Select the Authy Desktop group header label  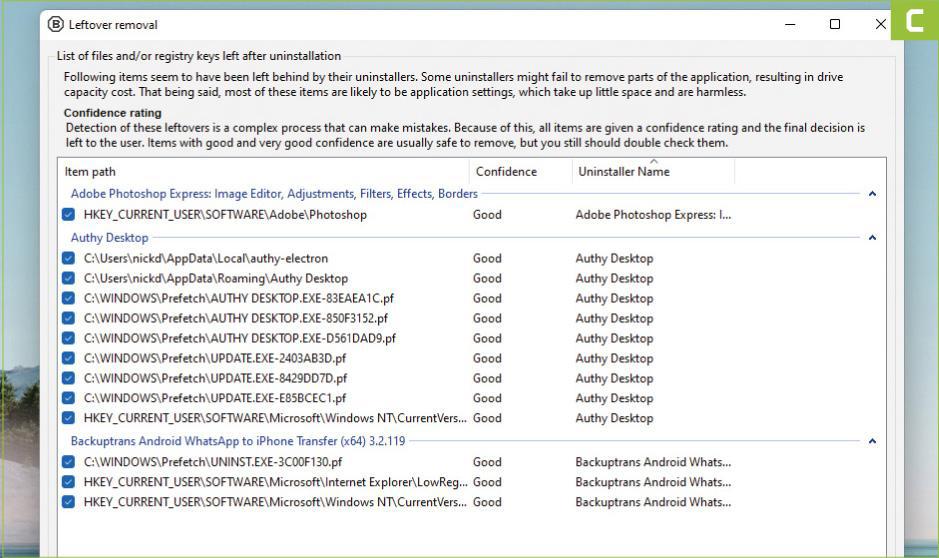pyautogui.click(x=110, y=238)
